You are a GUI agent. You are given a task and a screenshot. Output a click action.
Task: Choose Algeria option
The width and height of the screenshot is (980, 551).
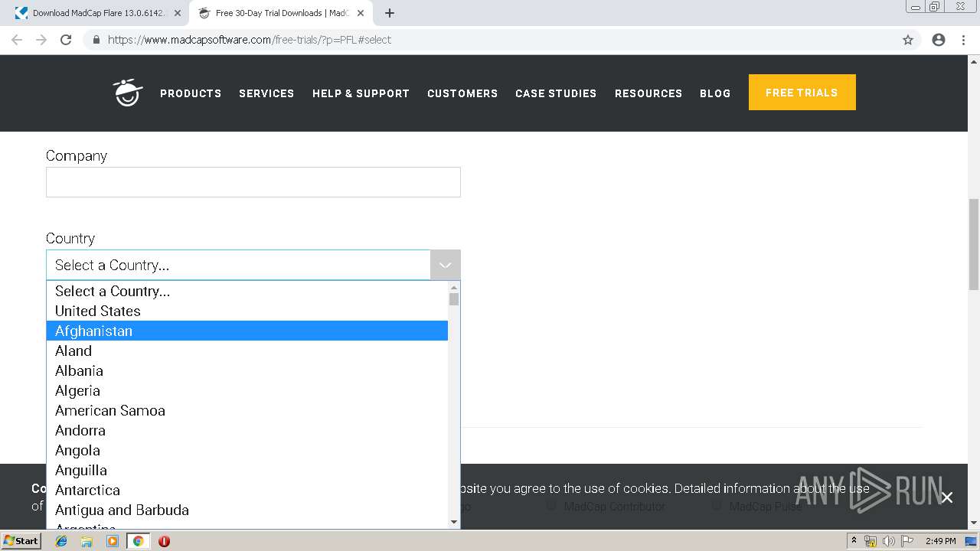(247, 390)
